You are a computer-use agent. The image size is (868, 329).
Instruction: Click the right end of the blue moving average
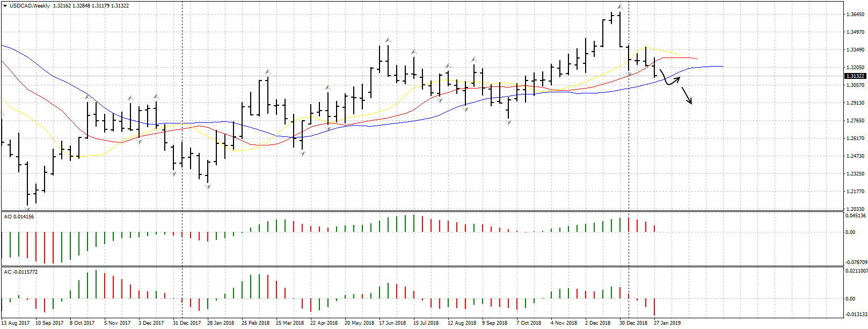pos(722,66)
